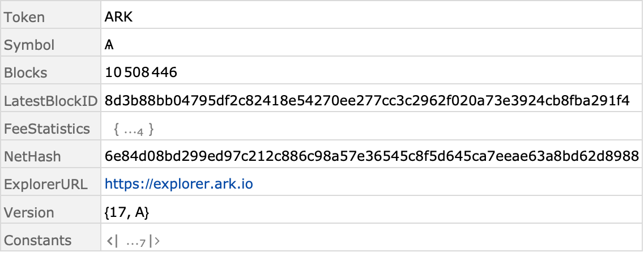Screen dimensions: 644x269
Task: Click the Symbol row label
Action: 29,45
